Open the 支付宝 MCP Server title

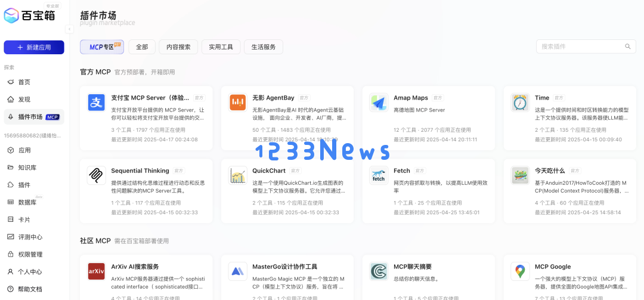click(150, 98)
